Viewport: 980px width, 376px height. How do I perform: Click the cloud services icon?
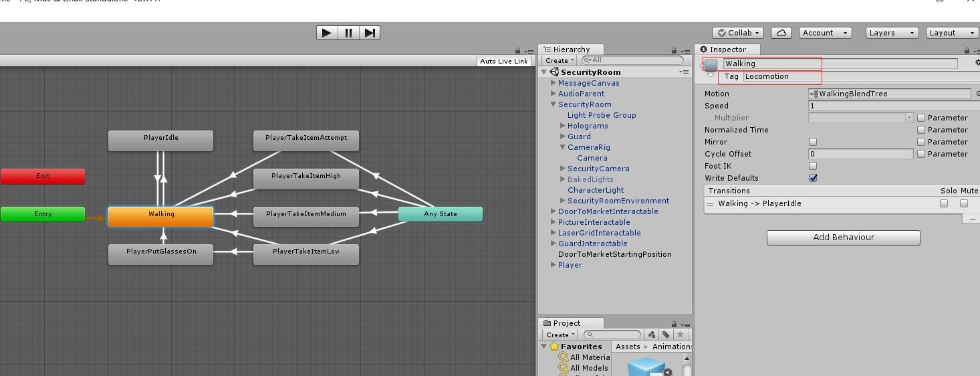click(x=781, y=33)
